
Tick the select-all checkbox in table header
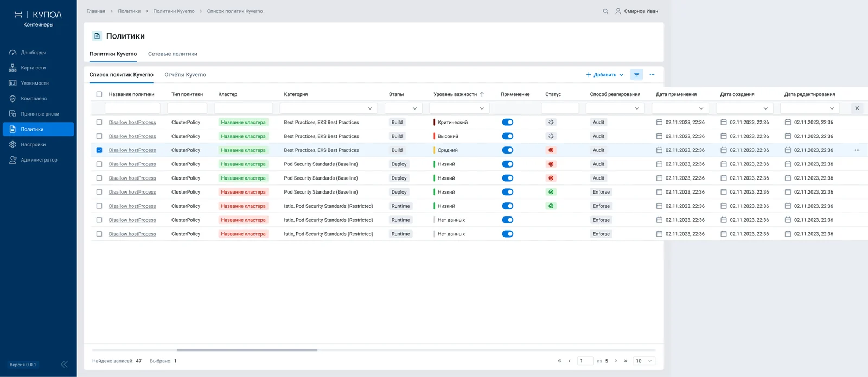tap(99, 94)
